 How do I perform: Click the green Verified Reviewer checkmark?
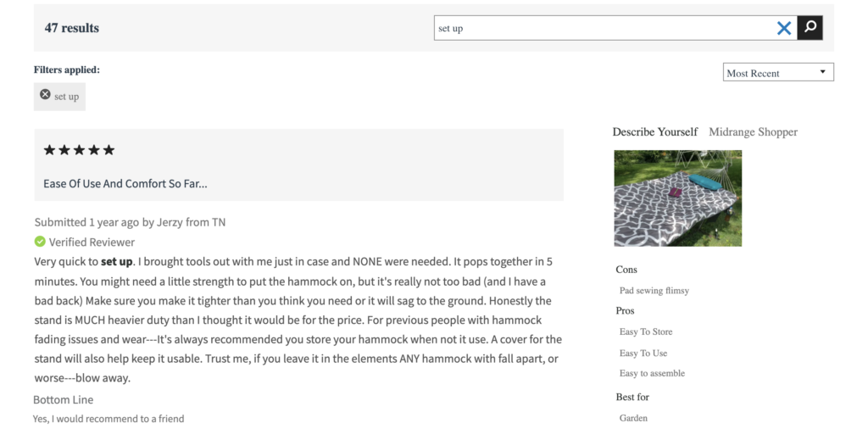40,242
